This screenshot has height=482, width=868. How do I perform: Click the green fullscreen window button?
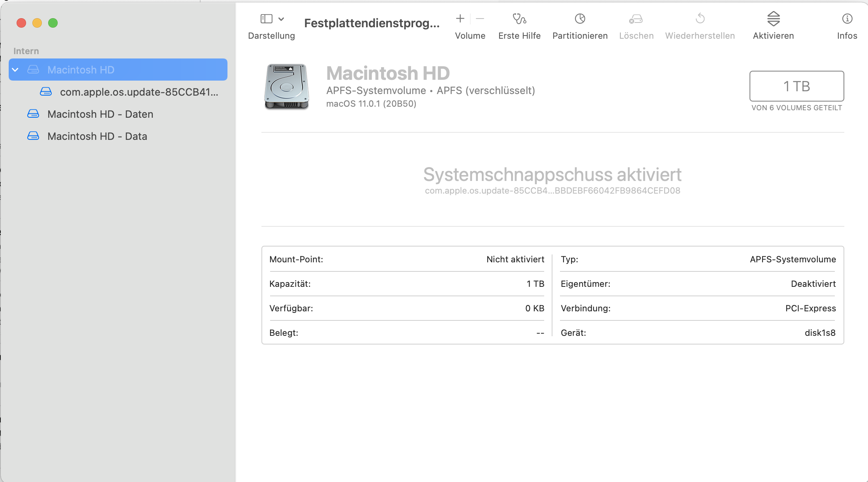point(53,23)
